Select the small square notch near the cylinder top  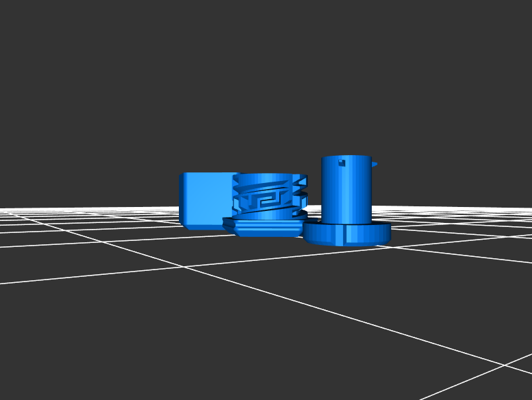coord(342,162)
